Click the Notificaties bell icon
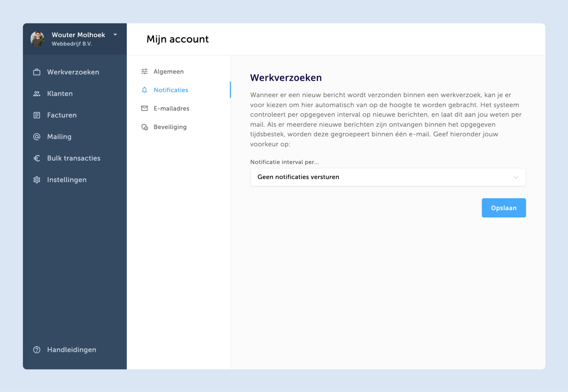This screenshot has width=568, height=392. (x=144, y=90)
